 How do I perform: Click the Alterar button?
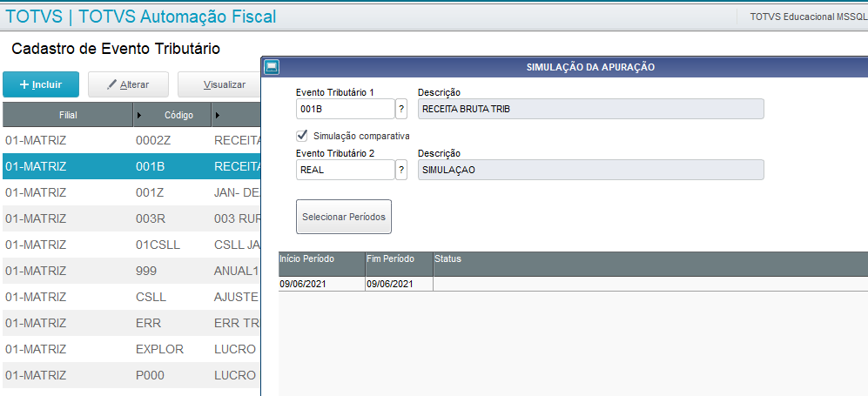[x=128, y=84]
